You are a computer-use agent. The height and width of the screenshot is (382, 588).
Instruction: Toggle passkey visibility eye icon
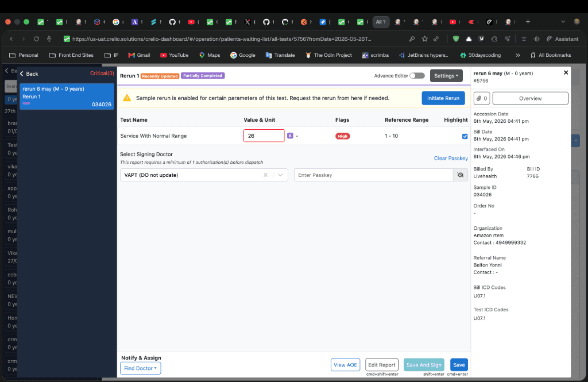tap(461, 175)
